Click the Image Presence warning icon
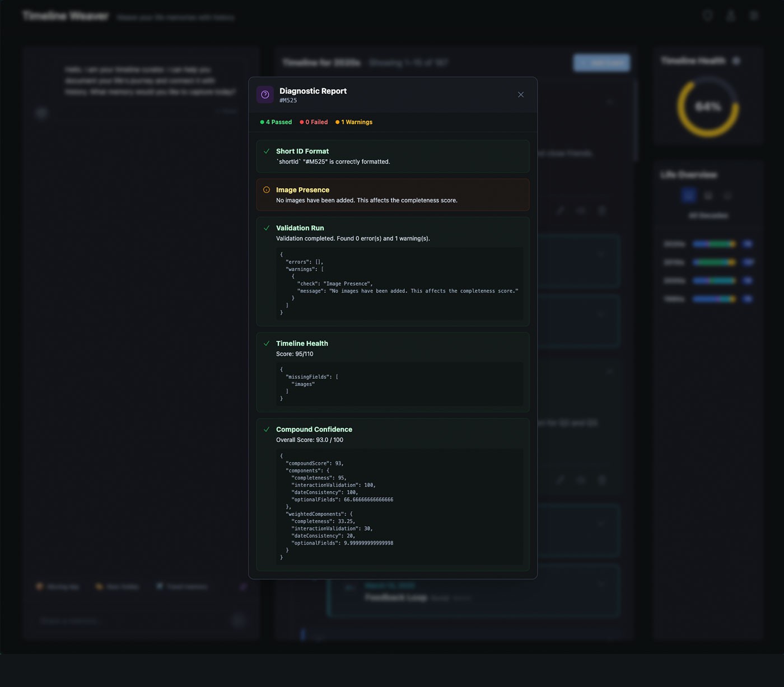This screenshot has width=784, height=687. point(267,190)
